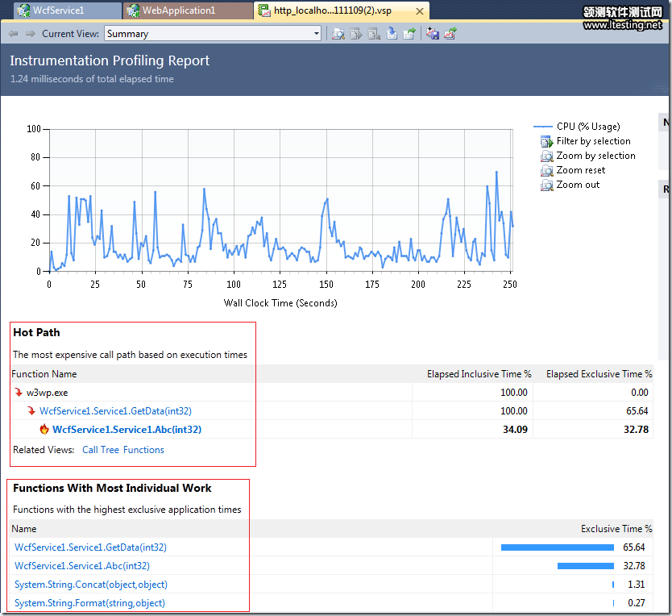Click the w3wp.exe hot path row

tap(332, 393)
